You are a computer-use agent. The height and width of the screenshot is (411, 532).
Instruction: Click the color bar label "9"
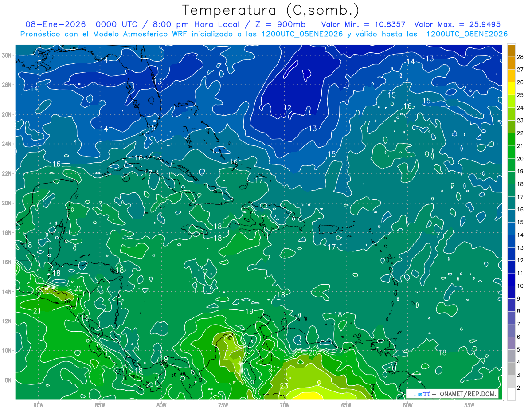[519, 299]
